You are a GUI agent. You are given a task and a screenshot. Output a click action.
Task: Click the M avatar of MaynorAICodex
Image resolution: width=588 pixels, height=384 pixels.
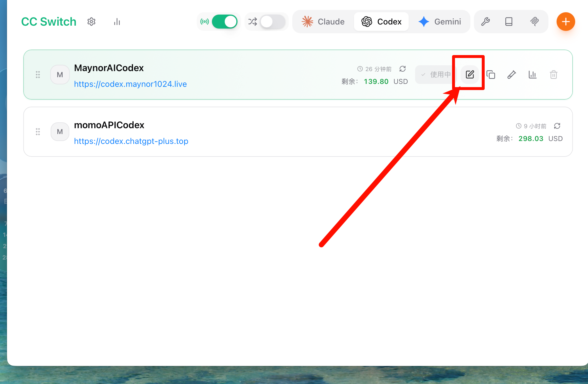[x=60, y=75]
